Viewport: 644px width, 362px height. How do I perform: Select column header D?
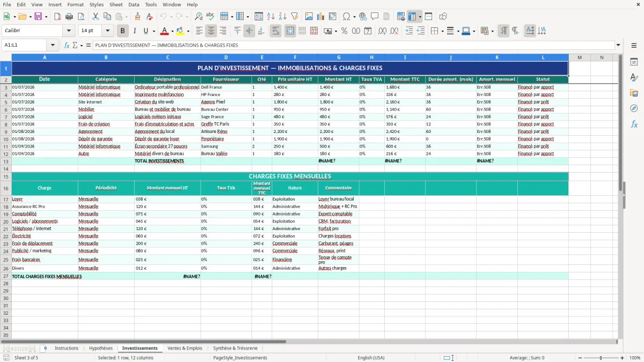pos(226,57)
